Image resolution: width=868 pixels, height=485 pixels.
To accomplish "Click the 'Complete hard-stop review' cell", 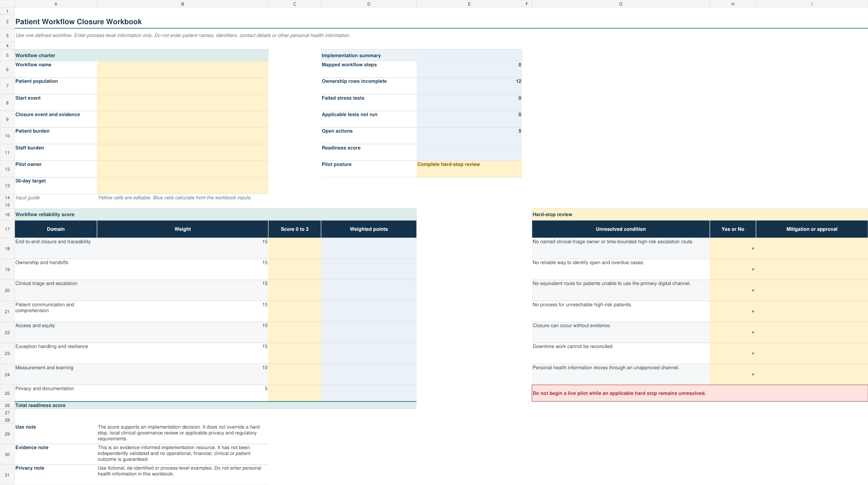I will [469, 169].
